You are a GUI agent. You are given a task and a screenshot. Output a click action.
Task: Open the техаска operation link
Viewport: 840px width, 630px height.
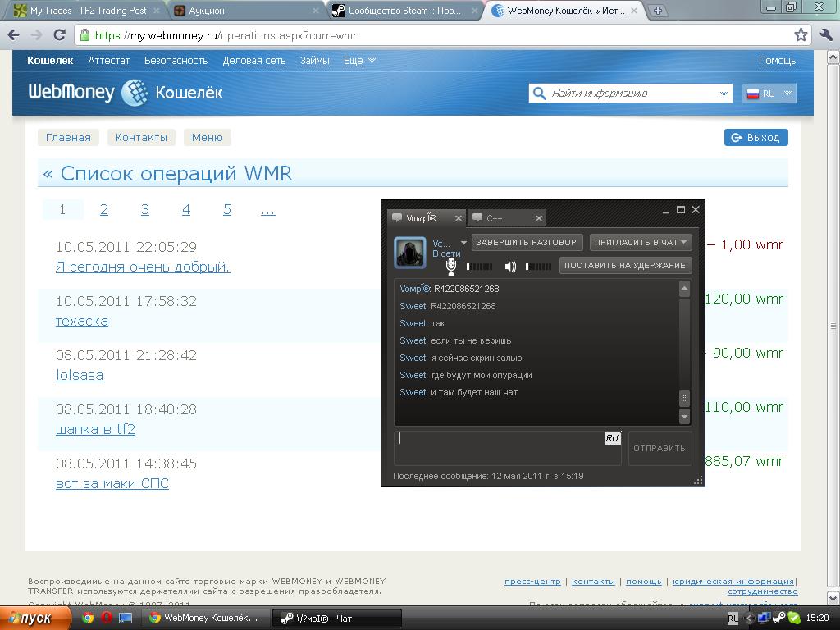tap(82, 321)
